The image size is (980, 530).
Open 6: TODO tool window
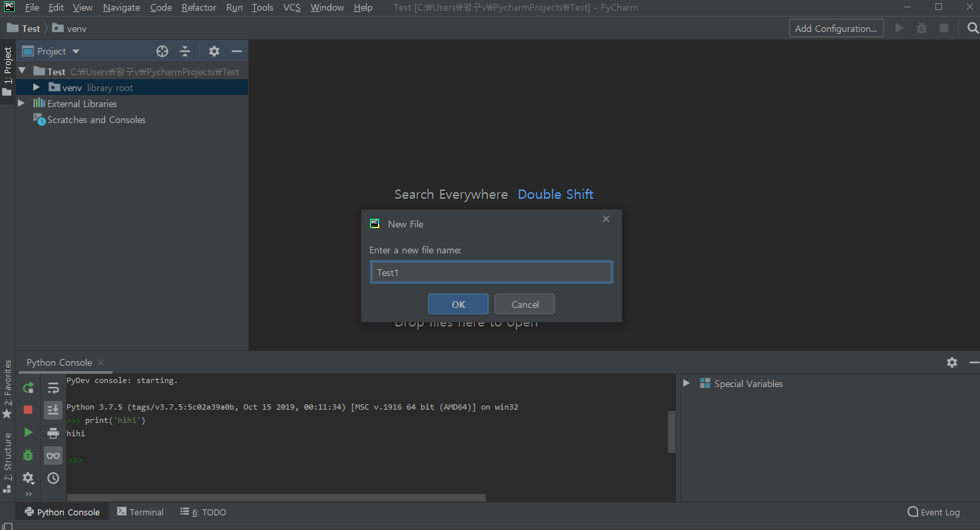[x=203, y=512]
